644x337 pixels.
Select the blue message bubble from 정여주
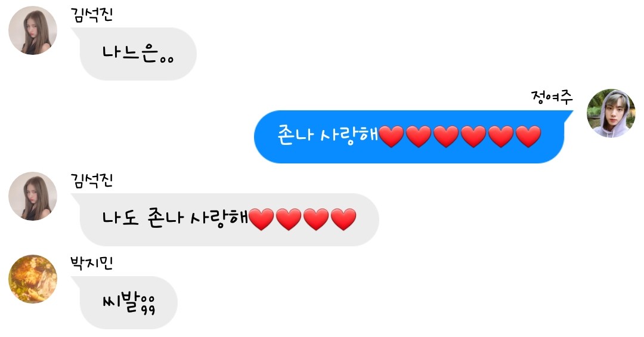[414, 137]
